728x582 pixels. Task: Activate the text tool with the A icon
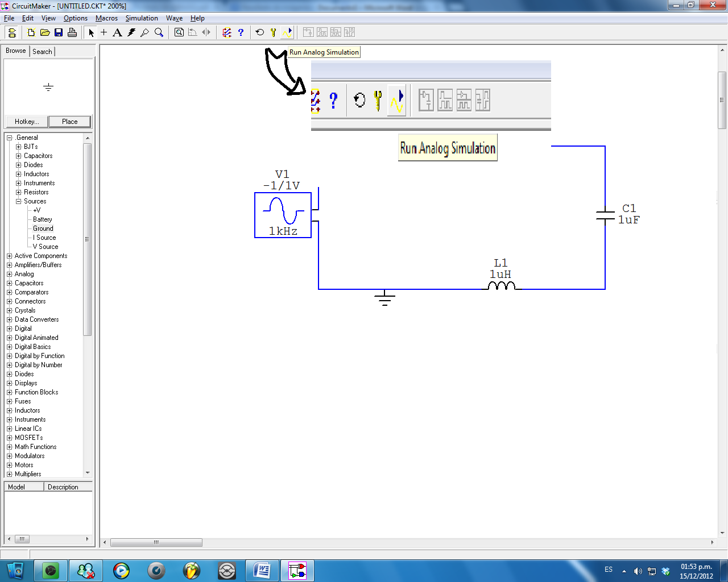117,32
